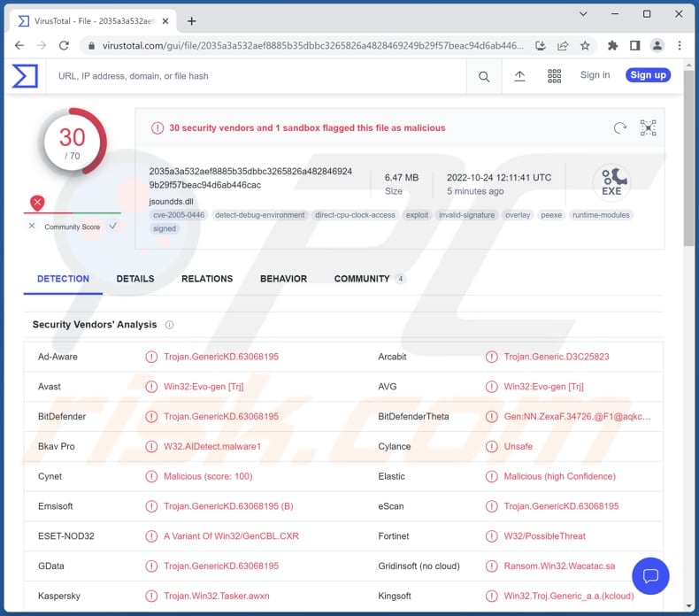Click the upload file icon
The height and width of the screenshot is (616, 699).
pos(519,76)
